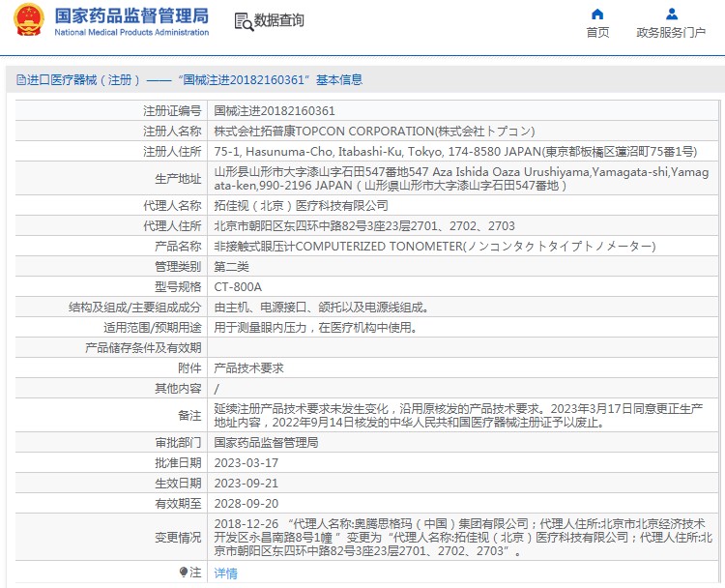This screenshot has width=725, height=588.
Task: Click the 备注 row label
Action: [x=189, y=416]
